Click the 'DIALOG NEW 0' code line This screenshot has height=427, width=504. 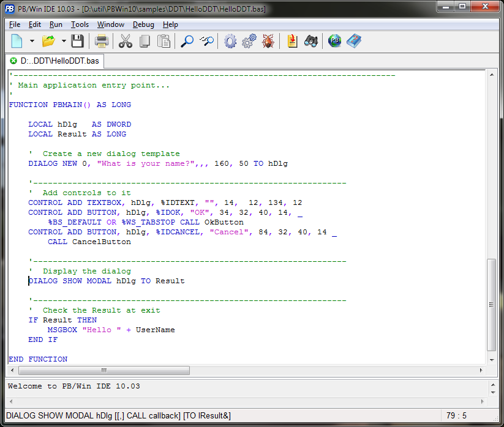tap(158, 163)
